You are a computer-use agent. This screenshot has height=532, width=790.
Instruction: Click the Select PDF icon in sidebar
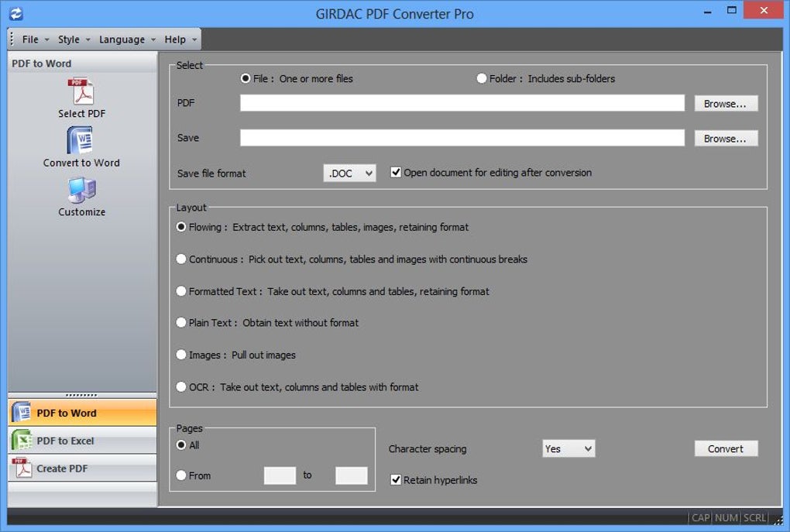[x=81, y=91]
